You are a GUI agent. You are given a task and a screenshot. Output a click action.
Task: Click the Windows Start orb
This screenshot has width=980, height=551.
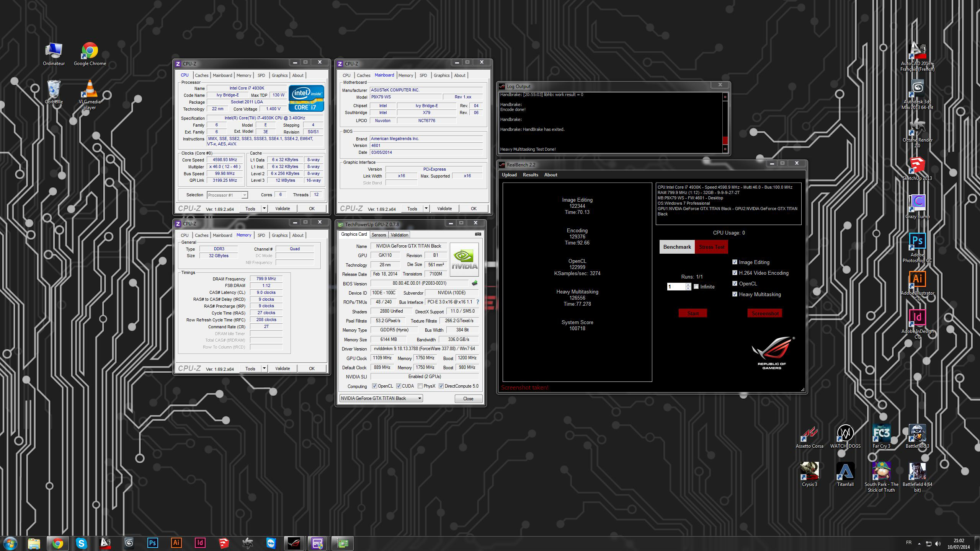coord(10,543)
